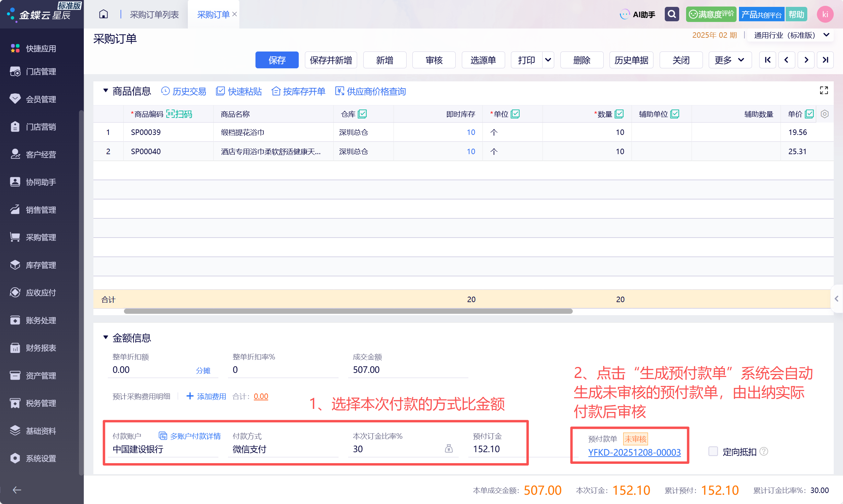Expand product table to fullscreen
The image size is (843, 504).
tap(824, 91)
